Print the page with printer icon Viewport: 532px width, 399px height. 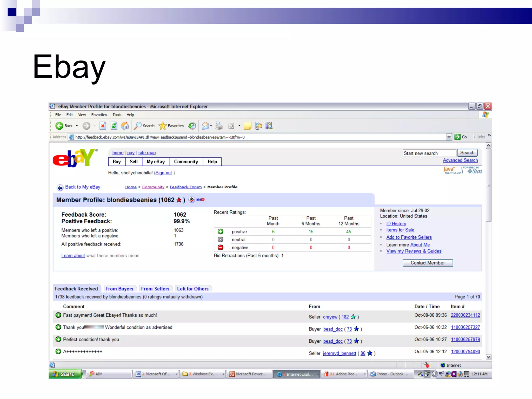[219, 126]
